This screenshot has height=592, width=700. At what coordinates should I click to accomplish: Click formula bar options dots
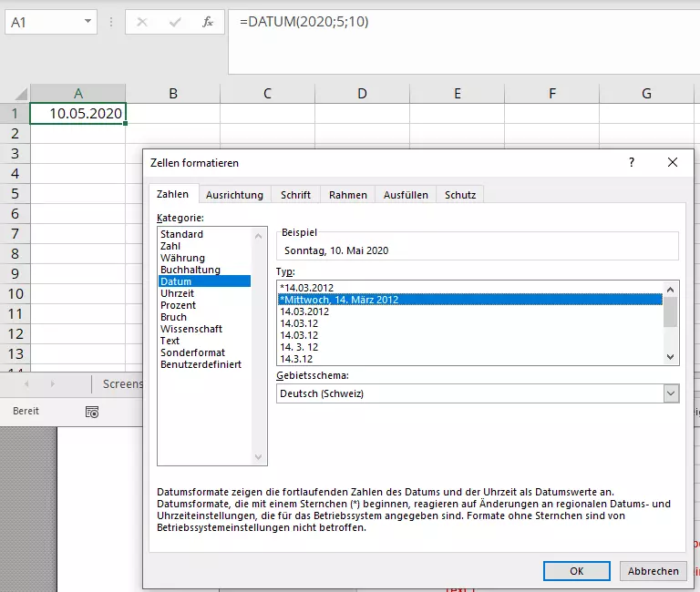pos(111,22)
